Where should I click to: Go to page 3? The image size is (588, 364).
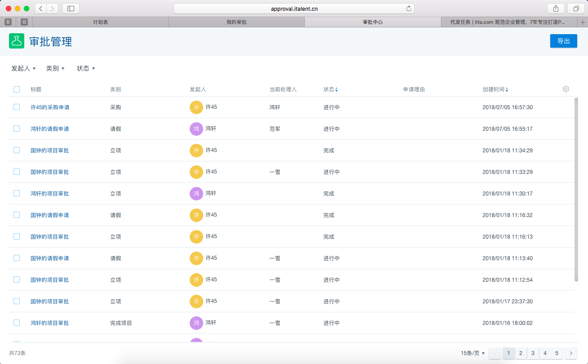pyautogui.click(x=533, y=353)
